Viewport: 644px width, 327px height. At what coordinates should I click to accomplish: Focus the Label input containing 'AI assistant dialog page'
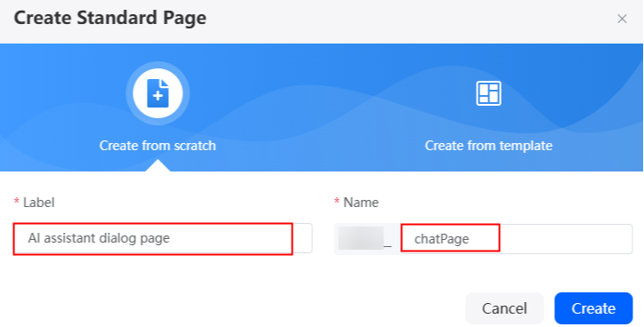163,238
